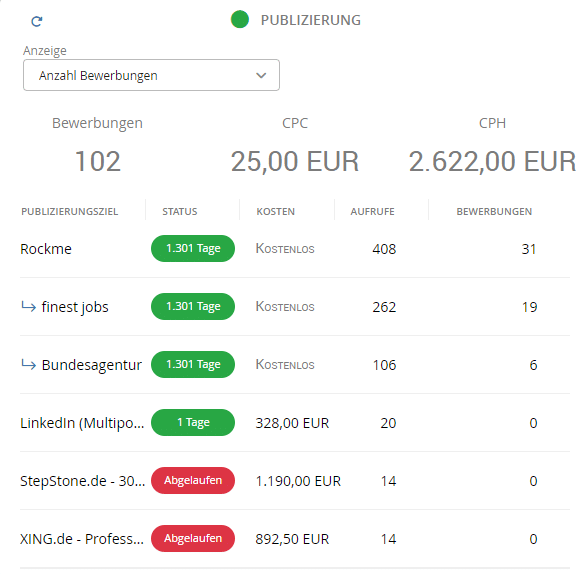Select the XING.de - Profess... entry
Image resolution: width=586 pixels, height=574 pixels.
(82, 539)
